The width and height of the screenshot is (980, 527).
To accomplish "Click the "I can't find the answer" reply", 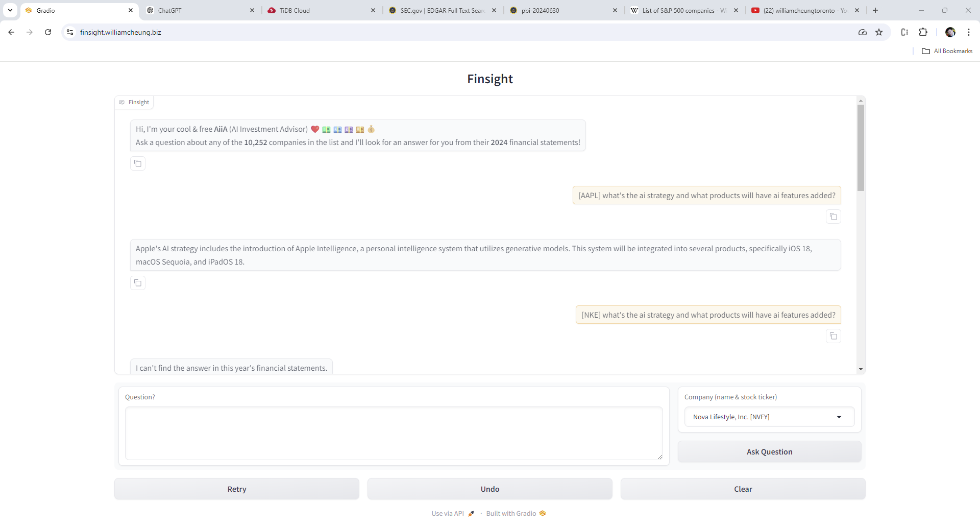I will (x=231, y=368).
